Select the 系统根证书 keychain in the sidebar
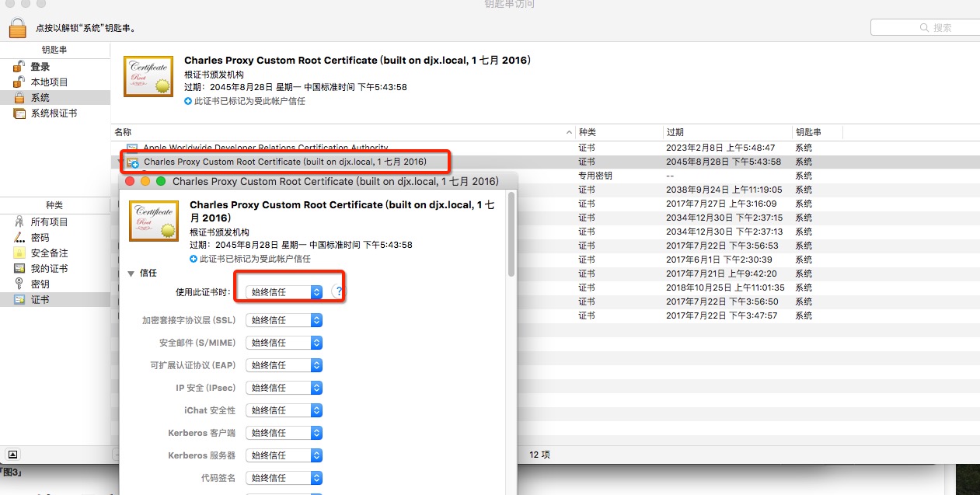The image size is (980, 495). [54, 113]
